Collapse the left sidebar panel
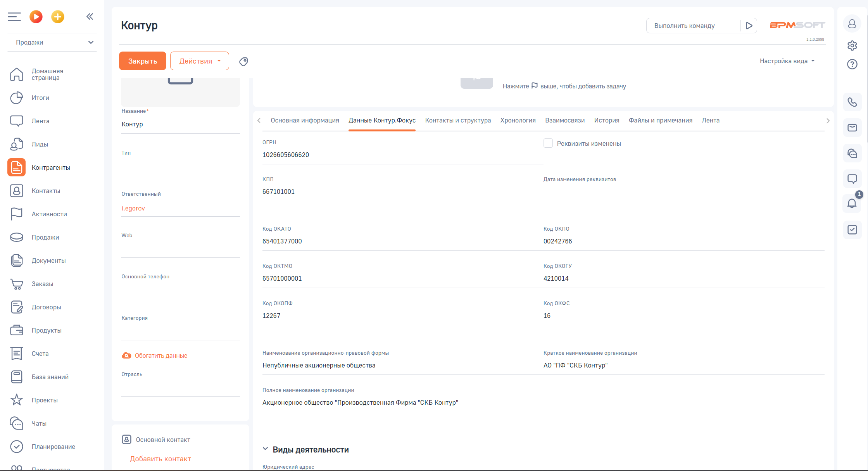Image resolution: width=868 pixels, height=471 pixels. [x=90, y=16]
